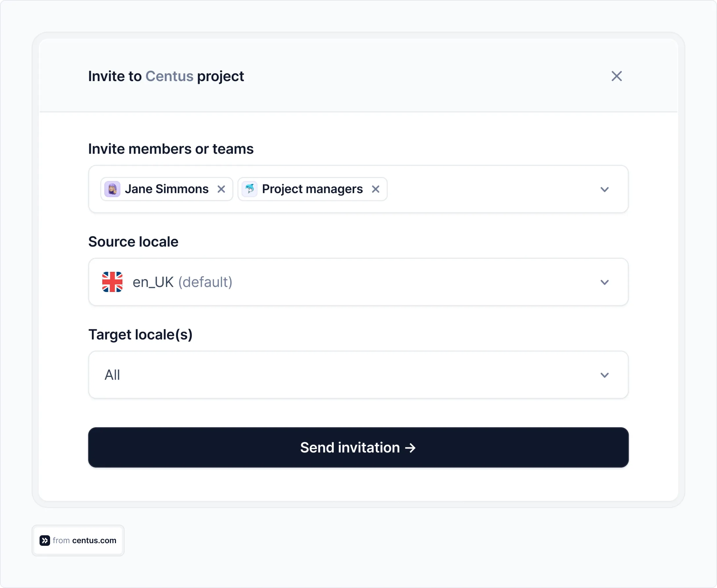Remove Jane Simmons with her chip's X icon
Viewport: 717px width, 588px height.
point(222,189)
